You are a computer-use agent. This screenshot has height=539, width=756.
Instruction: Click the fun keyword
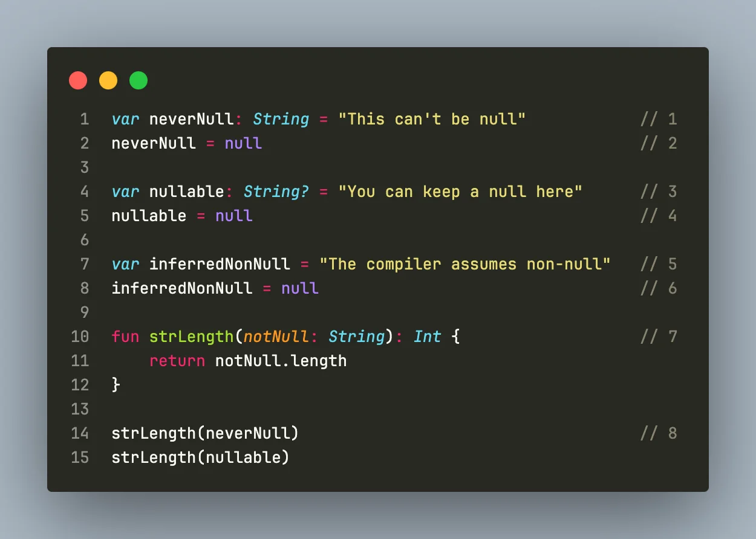click(125, 337)
